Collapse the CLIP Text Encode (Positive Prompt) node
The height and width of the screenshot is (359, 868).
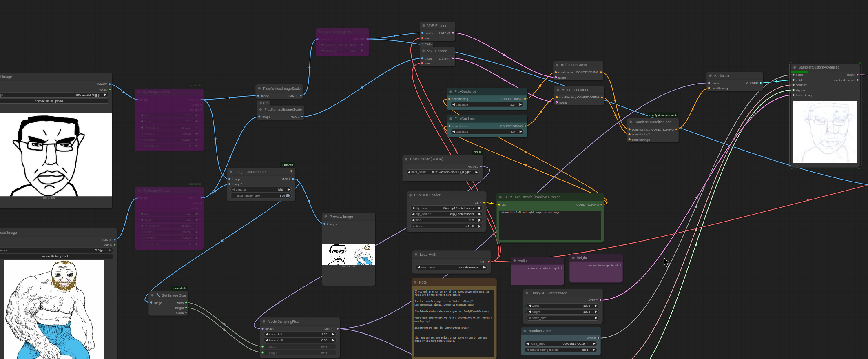pyautogui.click(x=500, y=197)
